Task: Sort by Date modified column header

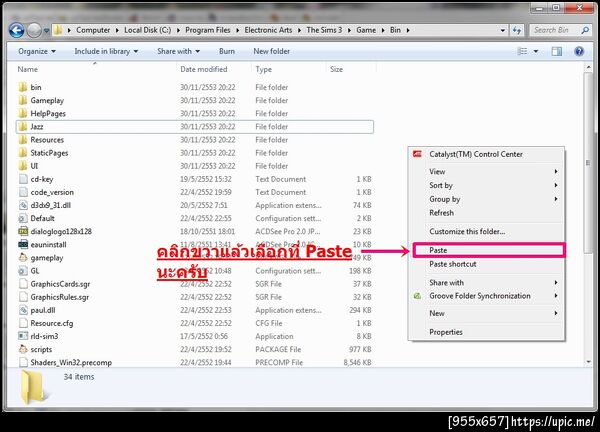Action: tap(204, 69)
